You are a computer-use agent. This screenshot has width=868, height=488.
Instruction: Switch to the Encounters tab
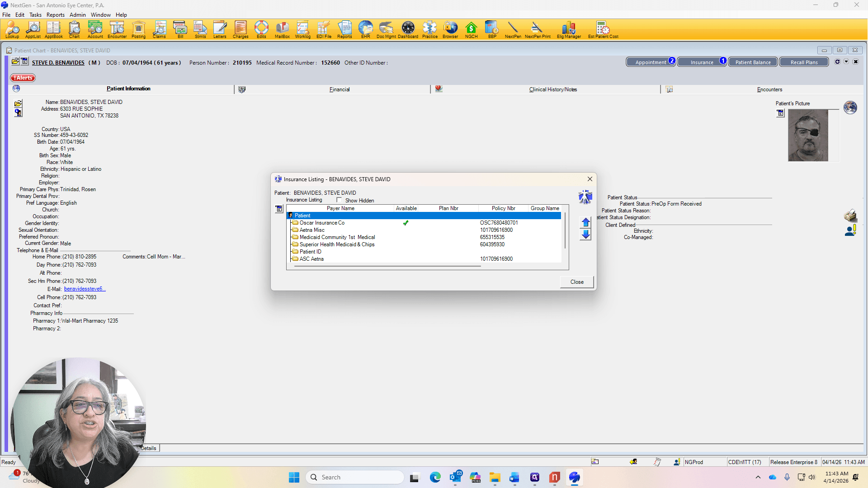click(x=769, y=89)
